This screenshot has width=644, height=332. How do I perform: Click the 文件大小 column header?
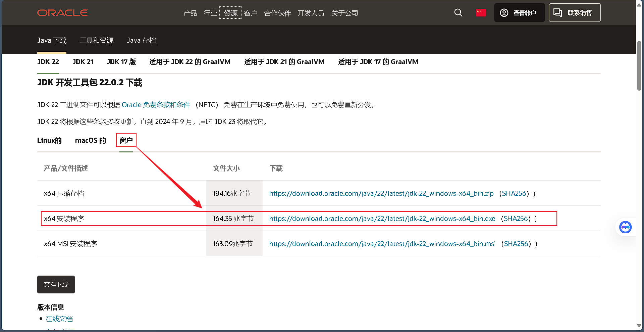[226, 168]
